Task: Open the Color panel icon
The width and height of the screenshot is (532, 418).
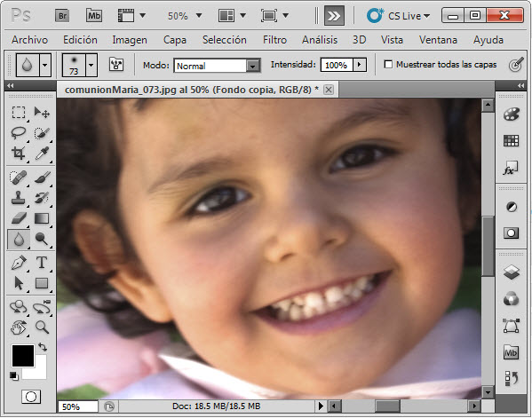Action: coord(511,114)
